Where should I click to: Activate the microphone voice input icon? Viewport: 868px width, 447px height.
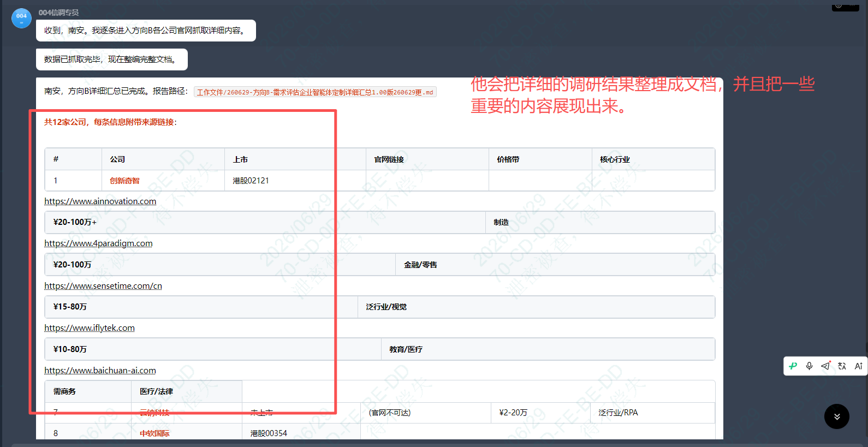[810, 366]
